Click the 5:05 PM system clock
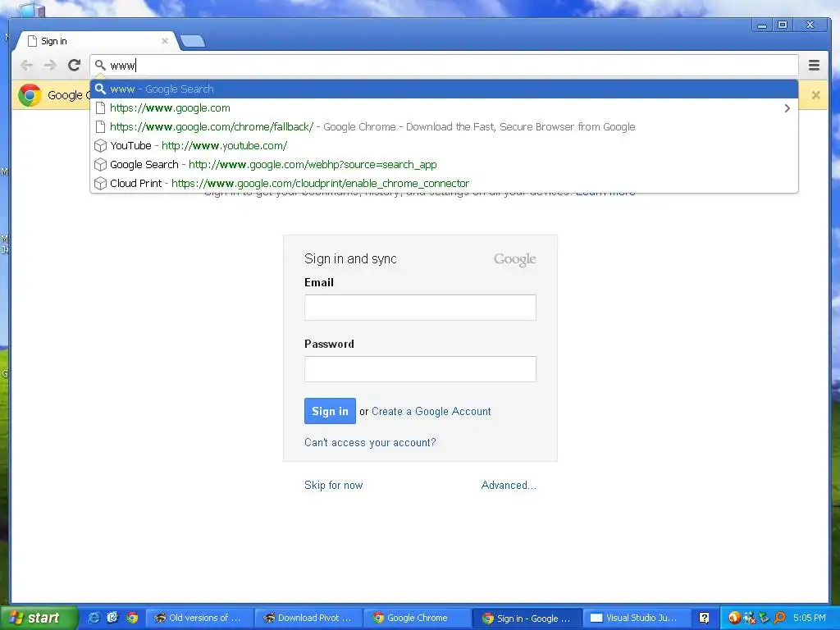 point(810,618)
